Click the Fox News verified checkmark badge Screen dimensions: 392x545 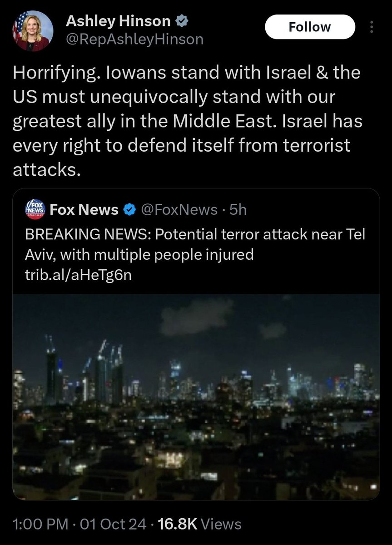129,210
